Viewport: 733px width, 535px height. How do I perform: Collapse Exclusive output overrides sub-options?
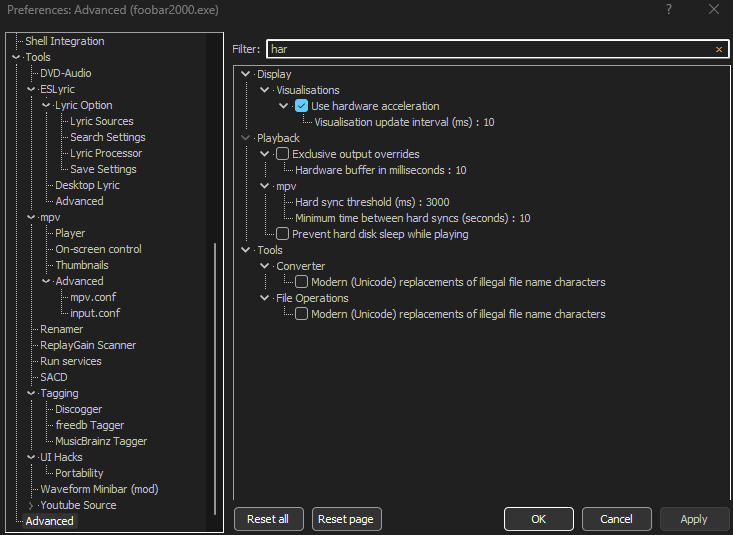click(265, 154)
